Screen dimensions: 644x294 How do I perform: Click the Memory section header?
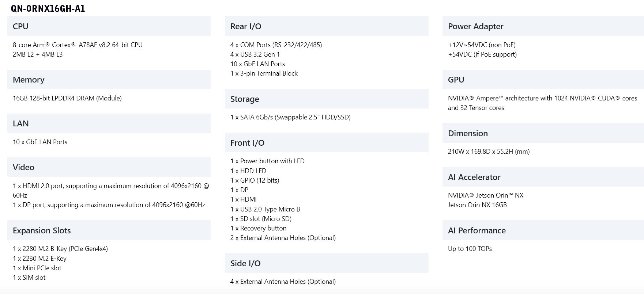pos(109,79)
